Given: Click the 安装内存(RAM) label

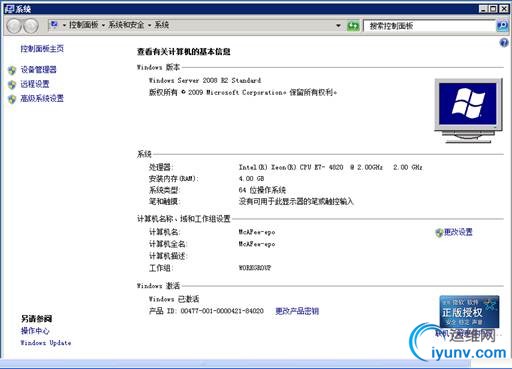Looking at the screenshot, I should coord(174,179).
